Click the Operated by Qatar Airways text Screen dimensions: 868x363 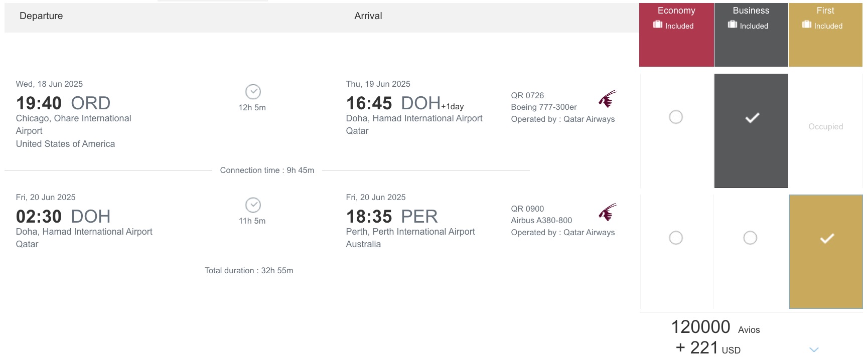click(x=563, y=119)
